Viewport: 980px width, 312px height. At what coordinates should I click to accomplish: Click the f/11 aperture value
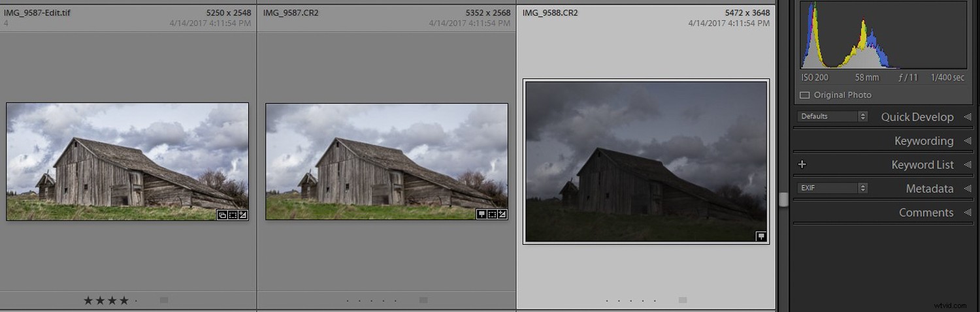pos(908,77)
